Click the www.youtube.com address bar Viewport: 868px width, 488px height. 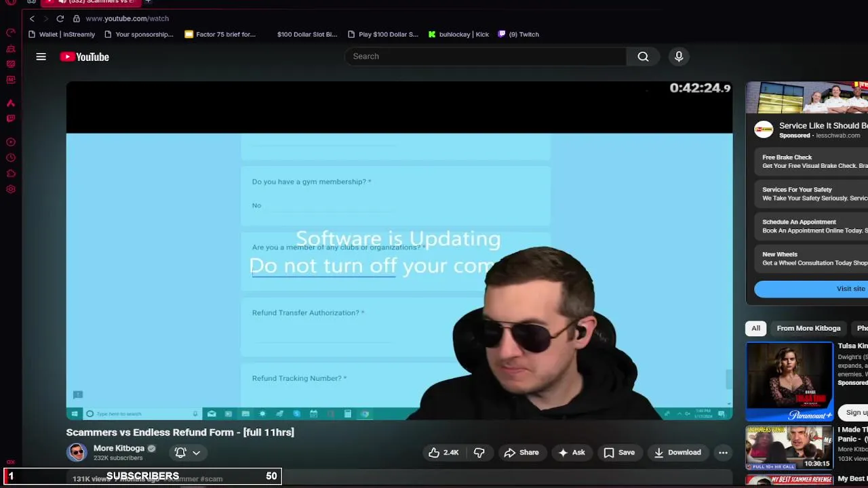[127, 18]
